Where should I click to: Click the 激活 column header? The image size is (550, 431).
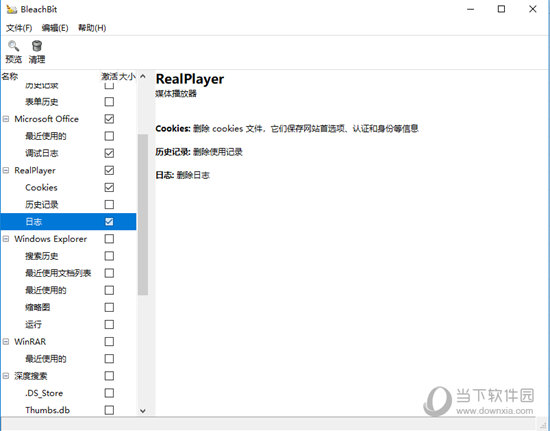pos(109,76)
